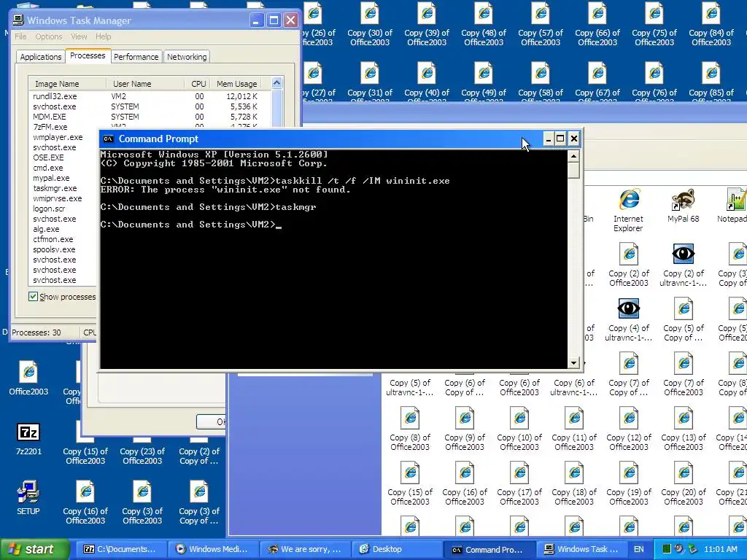Toggle Show processes from all users checkbox

33,297
